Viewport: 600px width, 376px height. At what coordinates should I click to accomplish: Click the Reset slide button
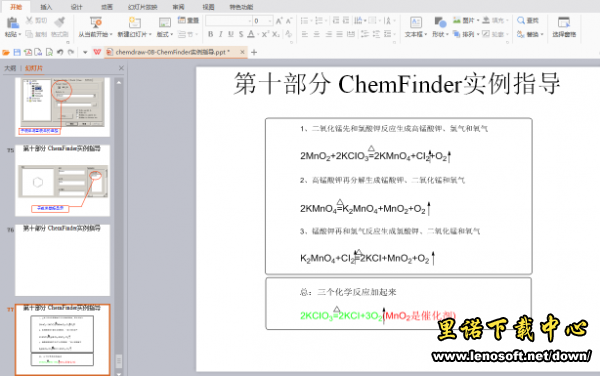tap(188, 20)
